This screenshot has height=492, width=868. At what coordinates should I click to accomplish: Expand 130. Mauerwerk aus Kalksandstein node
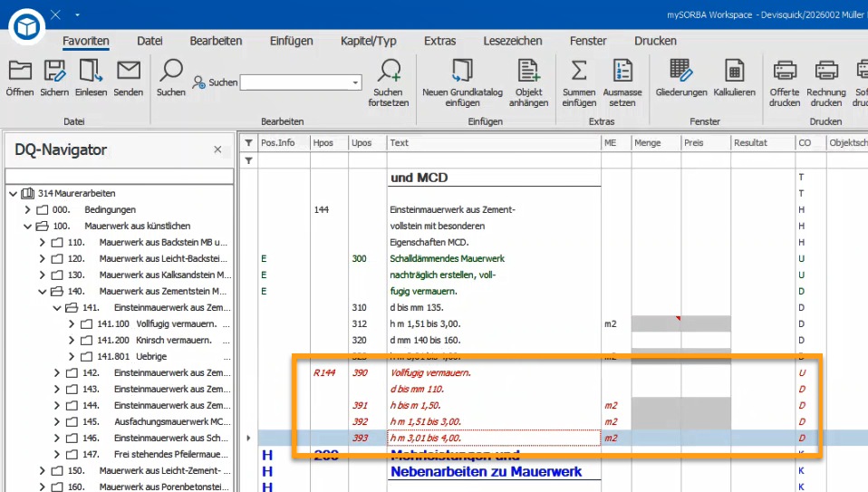point(42,275)
